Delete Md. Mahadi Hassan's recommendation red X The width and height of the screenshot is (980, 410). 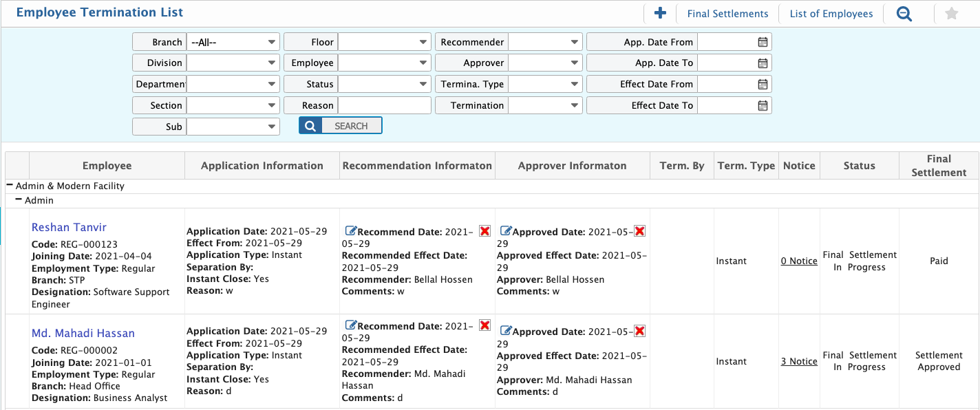pos(484,325)
